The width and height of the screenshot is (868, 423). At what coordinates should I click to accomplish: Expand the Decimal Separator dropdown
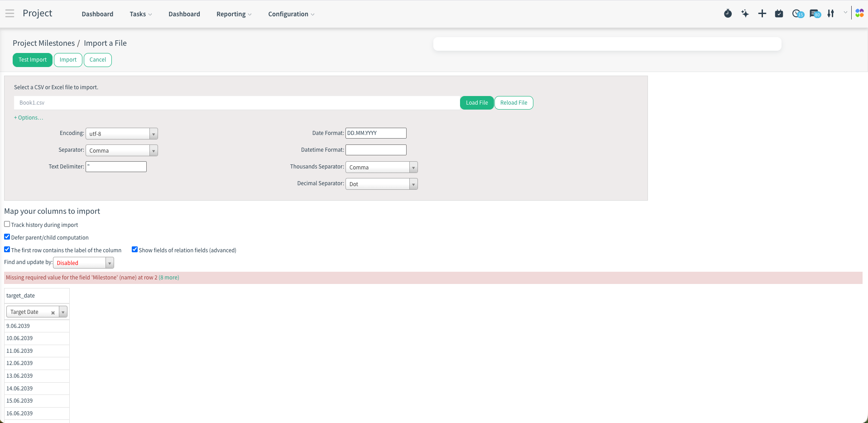381,184
